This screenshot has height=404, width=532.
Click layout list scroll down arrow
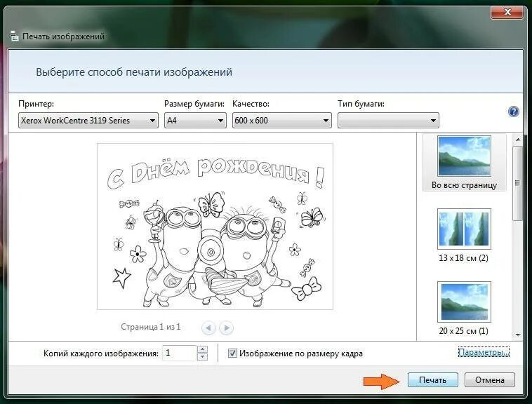point(518,335)
